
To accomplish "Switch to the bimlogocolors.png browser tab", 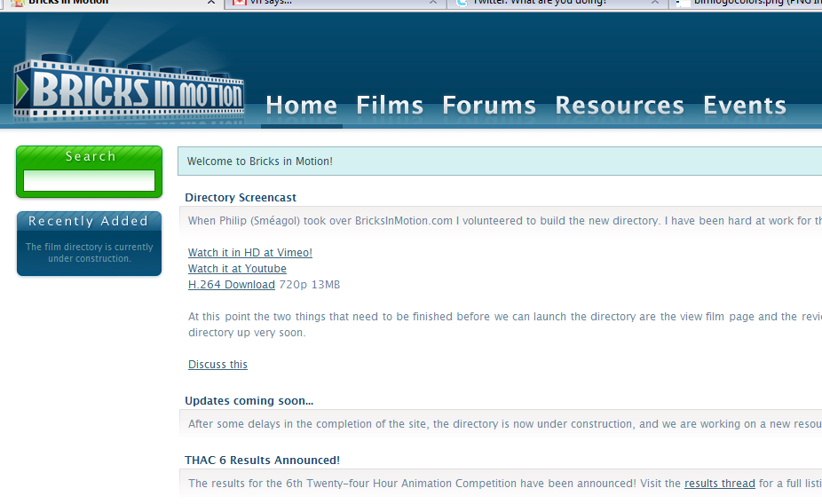I will pyautogui.click(x=746, y=3).
